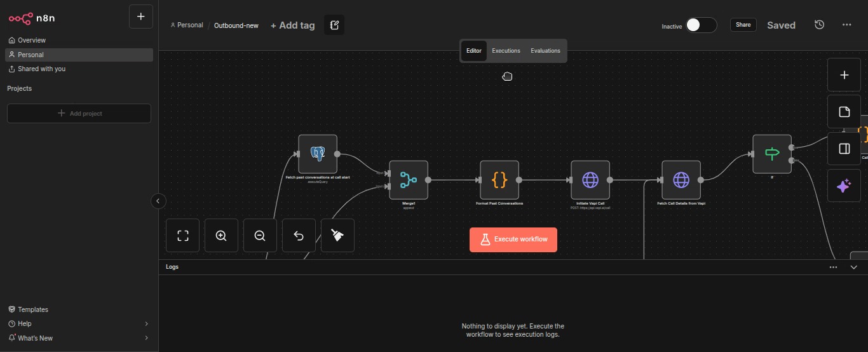Click the undo arrow button
The width and height of the screenshot is (868, 352).
click(299, 236)
